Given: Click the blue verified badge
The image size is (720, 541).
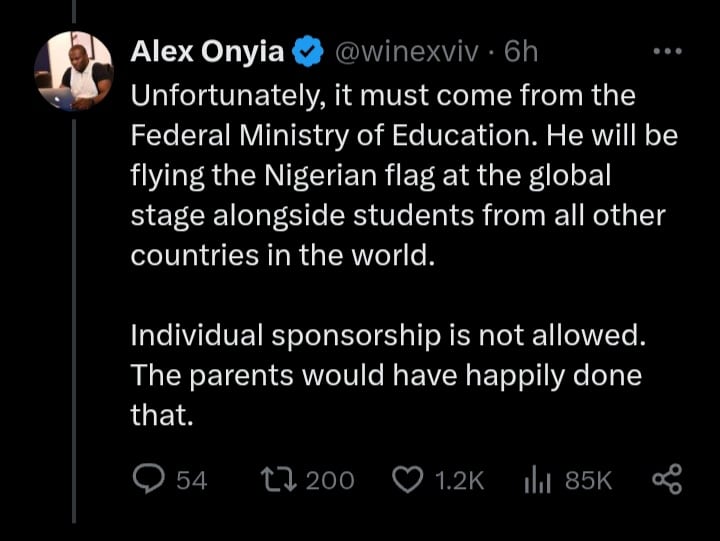Looking at the screenshot, I should click(306, 52).
